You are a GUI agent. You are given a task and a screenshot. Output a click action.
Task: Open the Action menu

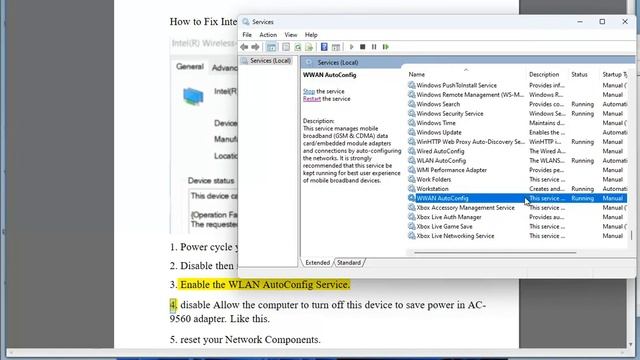[268, 35]
